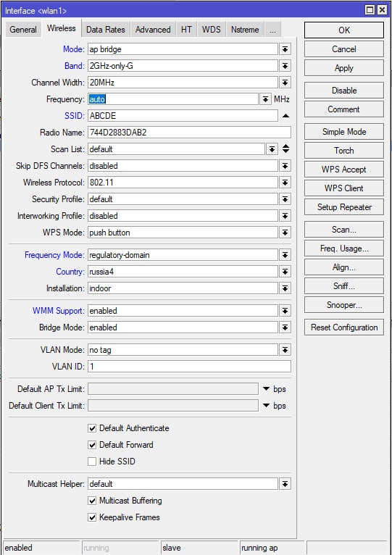Open the WDS tab
Image resolution: width=392 pixels, height=555 pixels.
(211, 30)
